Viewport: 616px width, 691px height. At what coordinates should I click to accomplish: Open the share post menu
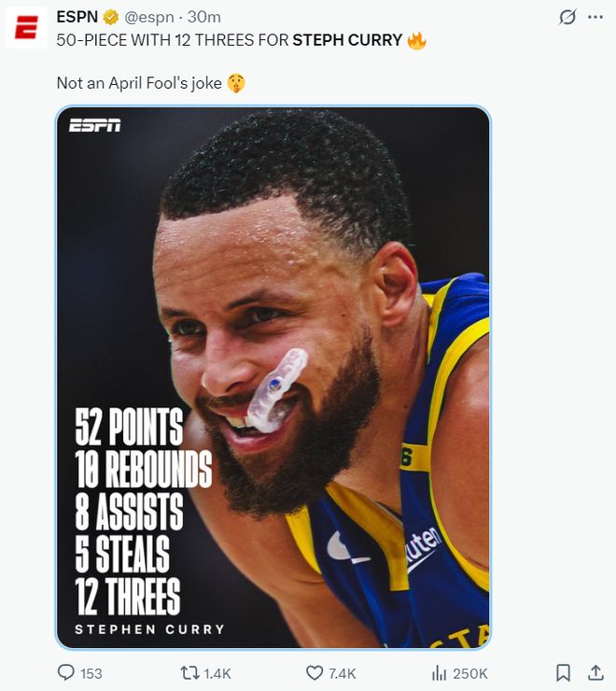(595, 672)
